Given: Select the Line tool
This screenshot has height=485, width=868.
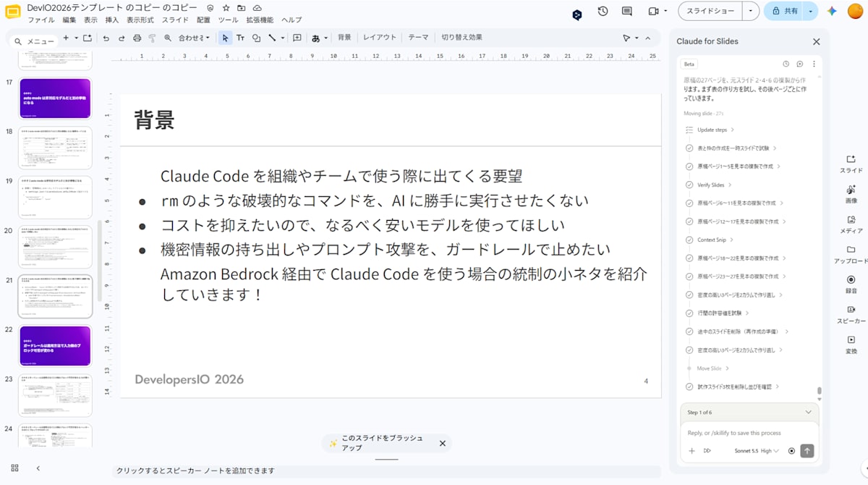Looking at the screenshot, I should click(272, 38).
